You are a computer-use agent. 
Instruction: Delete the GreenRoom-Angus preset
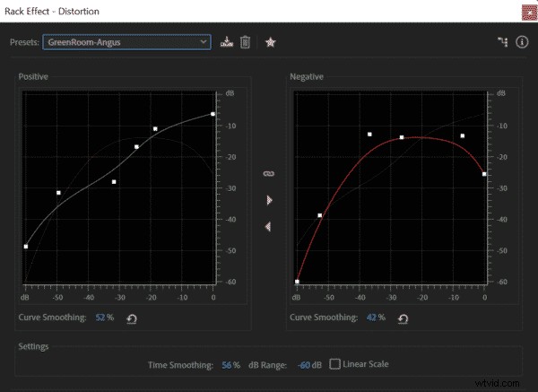click(245, 41)
